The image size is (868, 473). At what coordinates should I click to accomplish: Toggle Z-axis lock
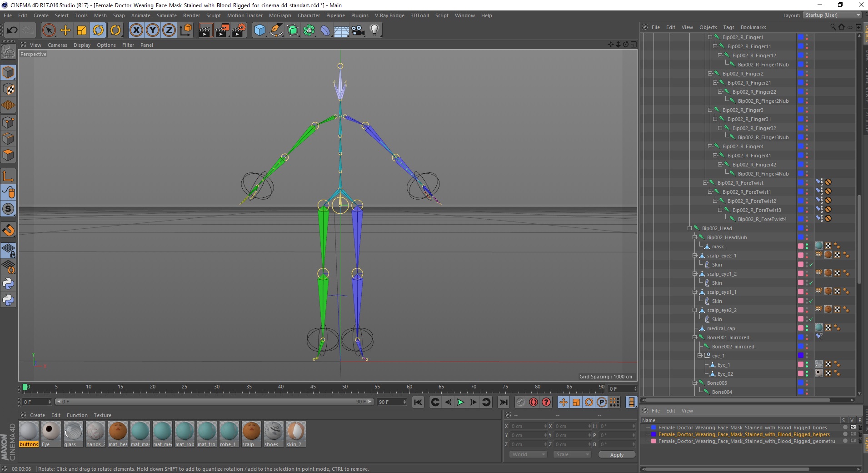coord(169,30)
